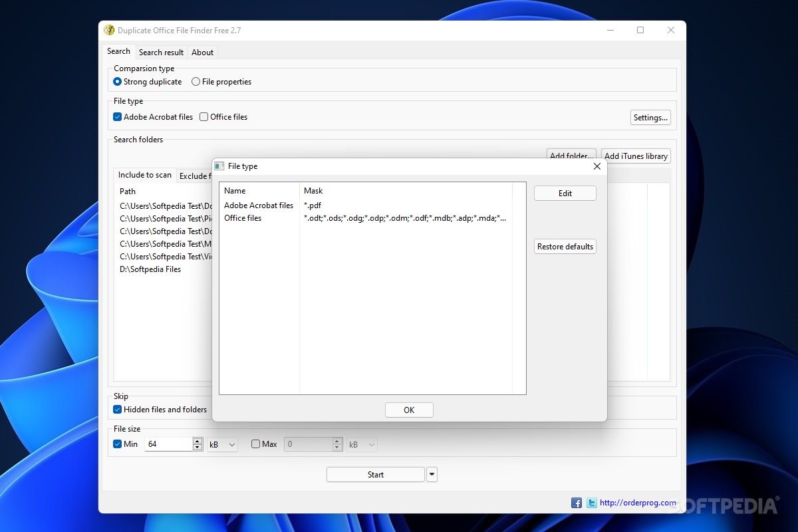Click the Office files mask cell
Image resolution: width=798 pixels, height=532 pixels.
(x=405, y=218)
